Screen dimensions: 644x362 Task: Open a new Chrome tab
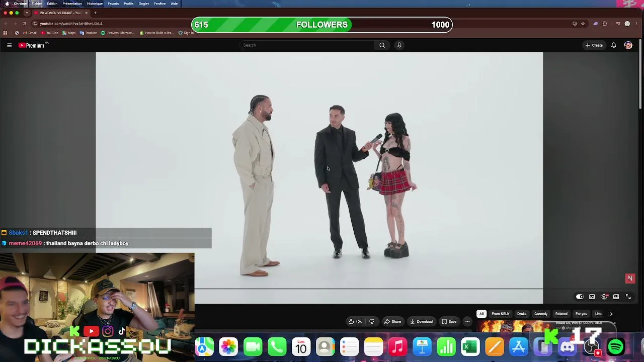coord(95,13)
